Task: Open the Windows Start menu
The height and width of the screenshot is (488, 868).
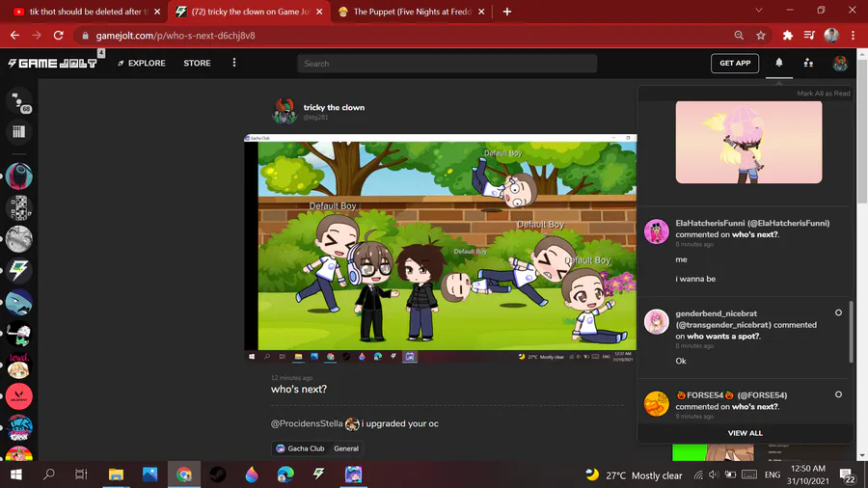Action: [x=15, y=474]
